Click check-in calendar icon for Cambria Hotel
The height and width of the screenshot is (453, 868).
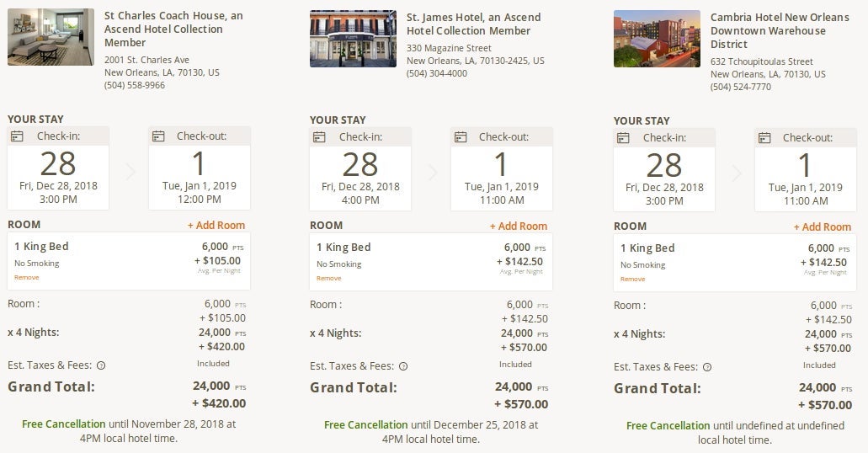pyautogui.click(x=623, y=138)
